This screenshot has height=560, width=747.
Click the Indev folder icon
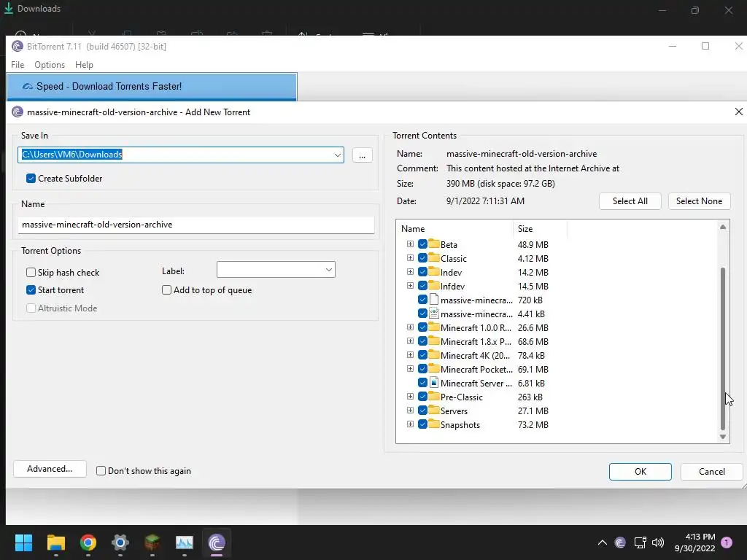433,272
